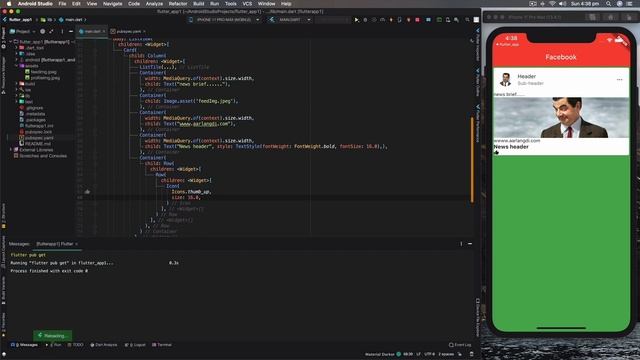Open the Apple menu
The height and width of the screenshot is (360, 640).
pyautogui.click(x=9, y=4)
